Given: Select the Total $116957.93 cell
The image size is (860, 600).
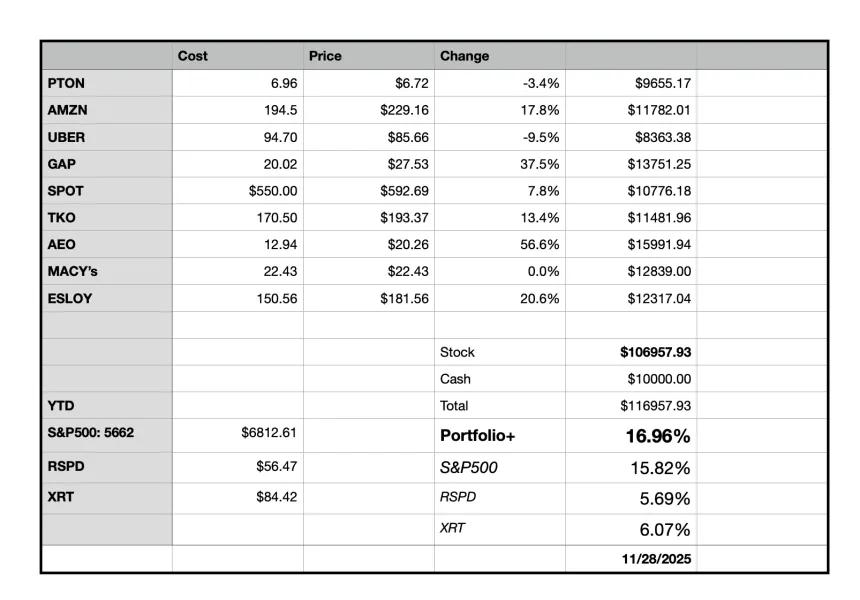Looking at the screenshot, I should 631,406.
